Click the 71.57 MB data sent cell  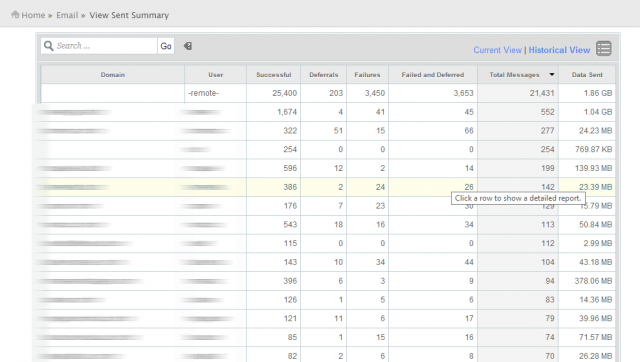[x=587, y=337]
